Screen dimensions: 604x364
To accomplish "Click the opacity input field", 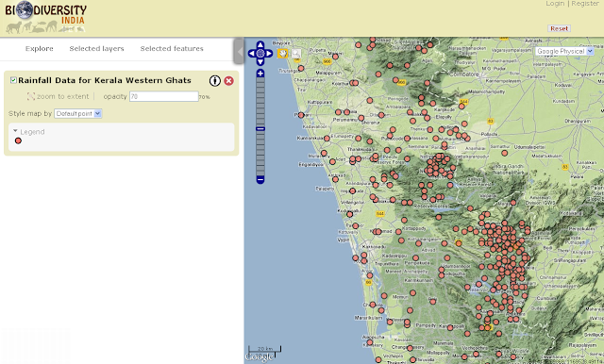I will (164, 96).
